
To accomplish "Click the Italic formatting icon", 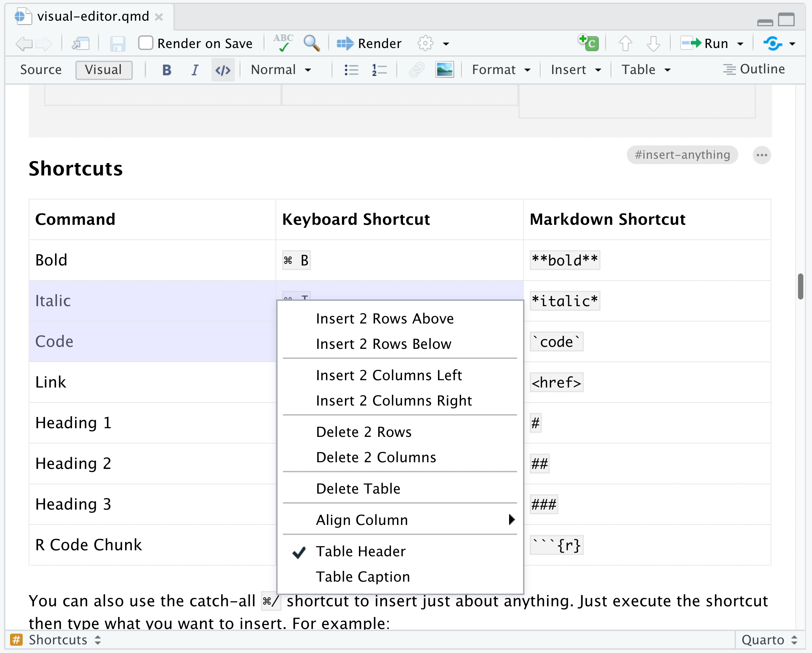I will [x=195, y=70].
